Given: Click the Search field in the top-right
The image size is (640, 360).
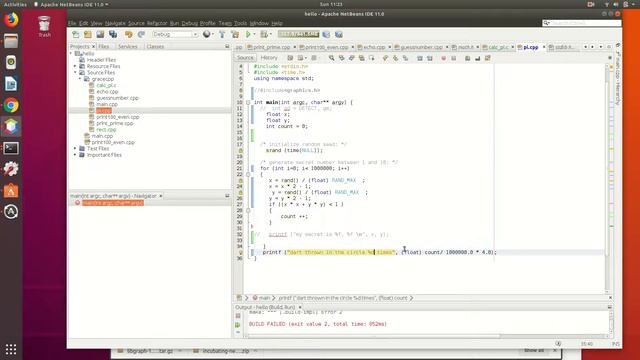Looking at the screenshot, I should tap(582, 23).
